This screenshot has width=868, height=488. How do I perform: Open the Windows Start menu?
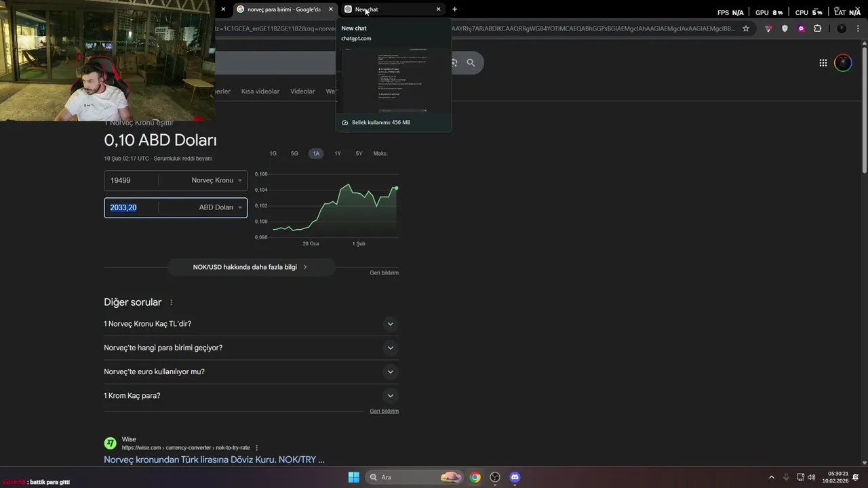coord(353,477)
